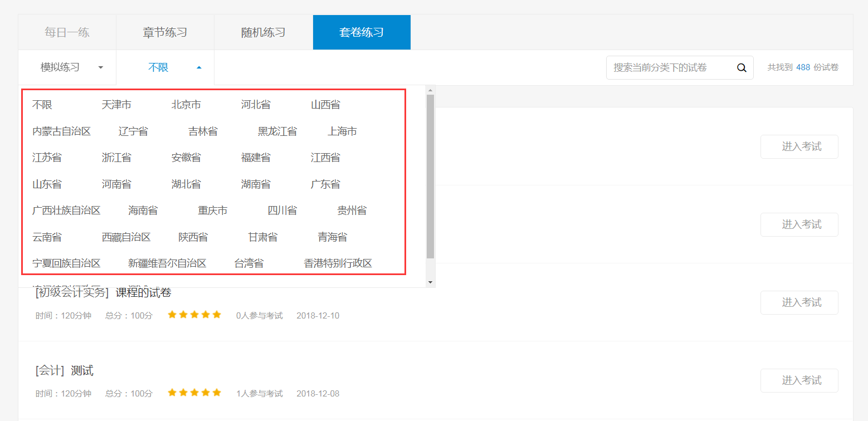
Task: Pick 广东省 from the region options
Action: (325, 184)
